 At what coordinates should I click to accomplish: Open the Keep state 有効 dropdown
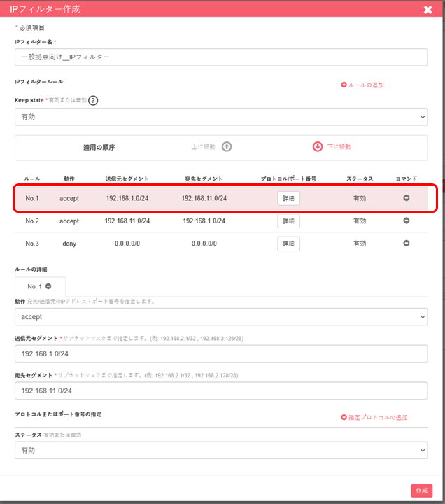tap(221, 117)
